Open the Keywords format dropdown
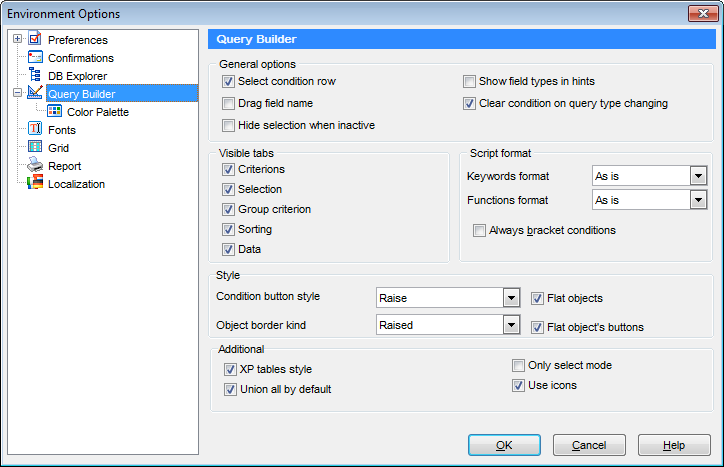The height and width of the screenshot is (467, 724). pos(698,176)
